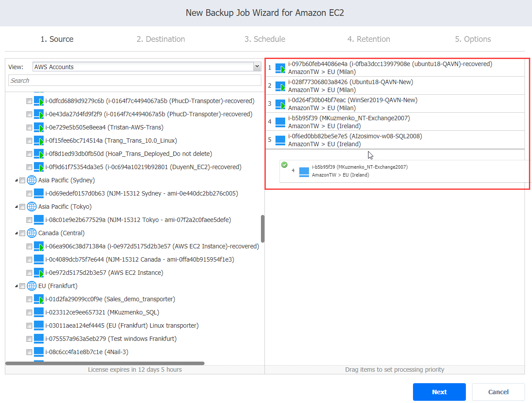
Task: Click the instance icon beside Sales_demo_transporter
Action: tap(39, 299)
